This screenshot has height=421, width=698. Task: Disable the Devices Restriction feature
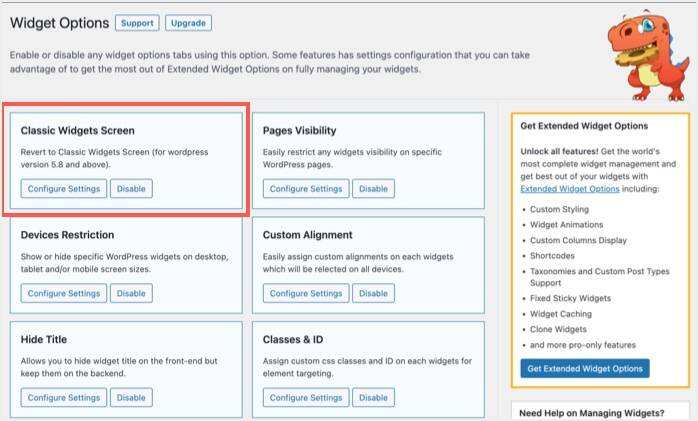(131, 293)
